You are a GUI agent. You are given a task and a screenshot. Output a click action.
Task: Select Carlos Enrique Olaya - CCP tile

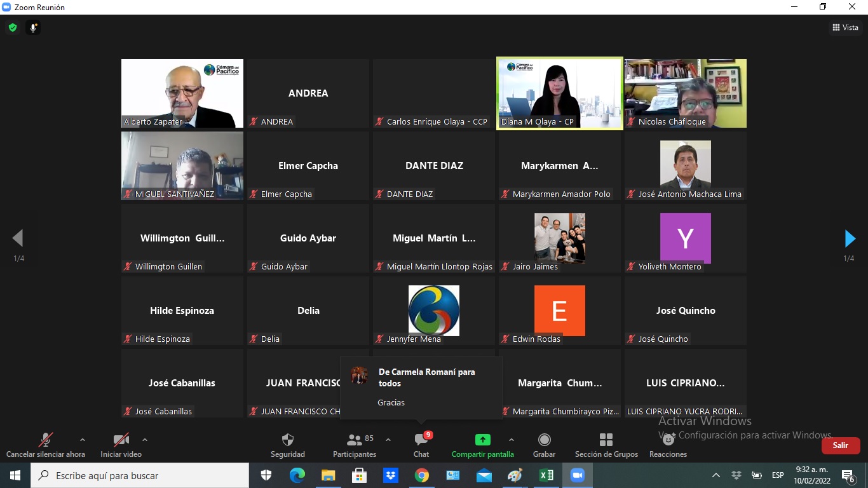pyautogui.click(x=434, y=93)
